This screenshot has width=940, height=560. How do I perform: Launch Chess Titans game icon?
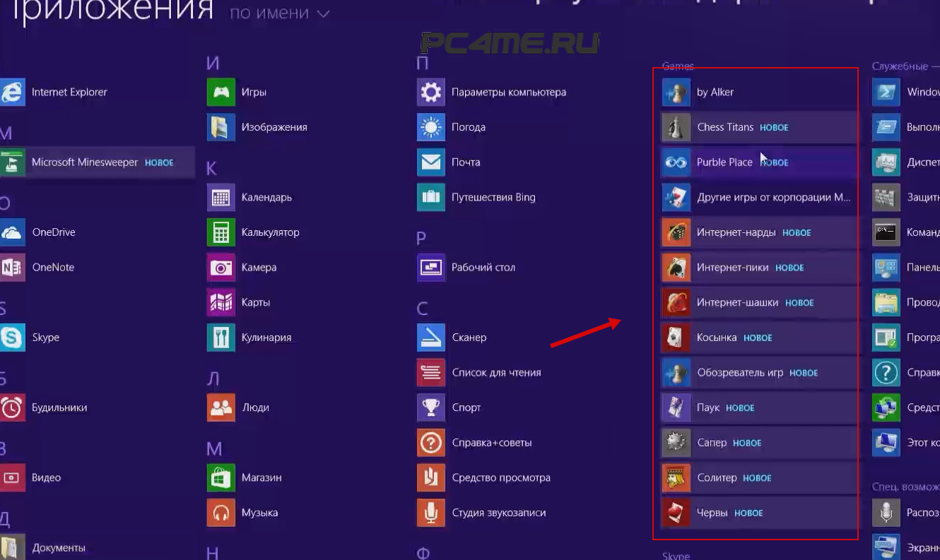pyautogui.click(x=676, y=127)
